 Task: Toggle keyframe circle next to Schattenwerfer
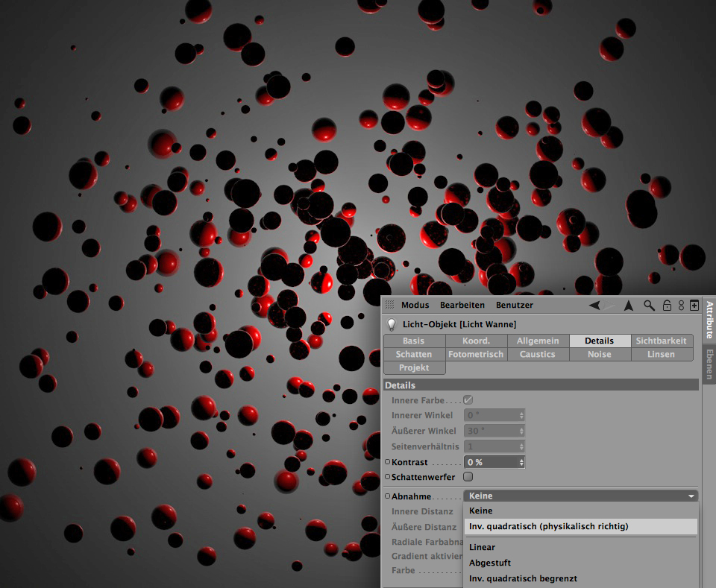(x=387, y=476)
